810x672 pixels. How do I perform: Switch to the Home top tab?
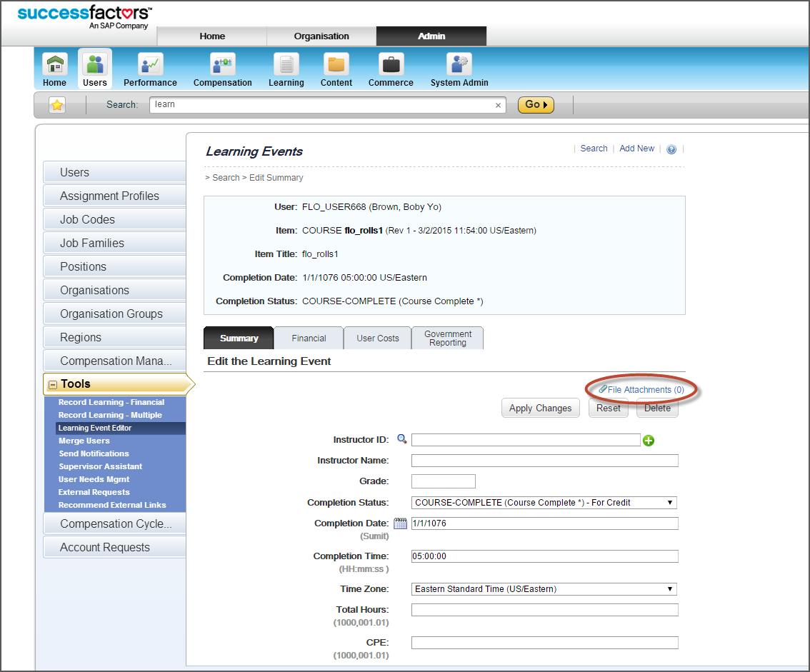click(212, 36)
